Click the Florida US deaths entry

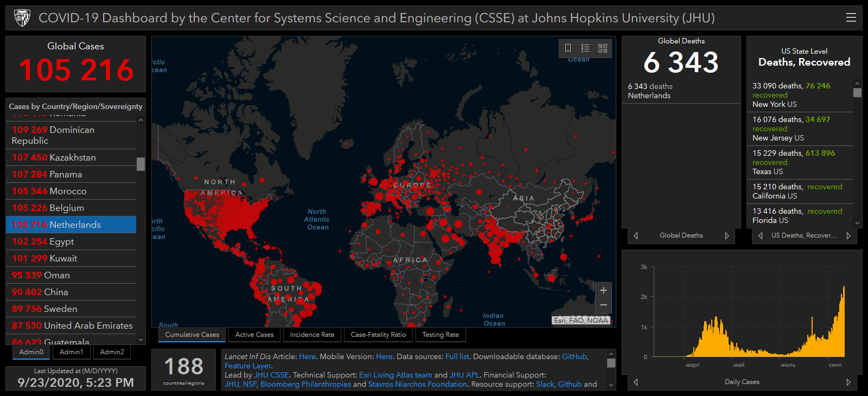pyautogui.click(x=800, y=215)
